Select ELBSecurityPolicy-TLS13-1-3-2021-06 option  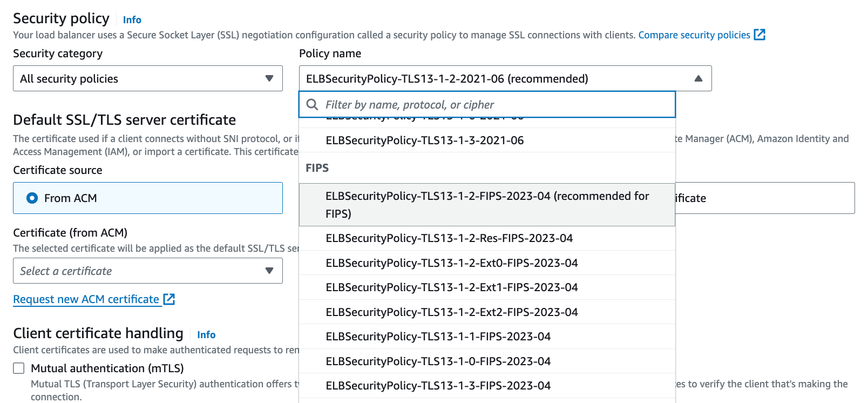click(x=487, y=140)
